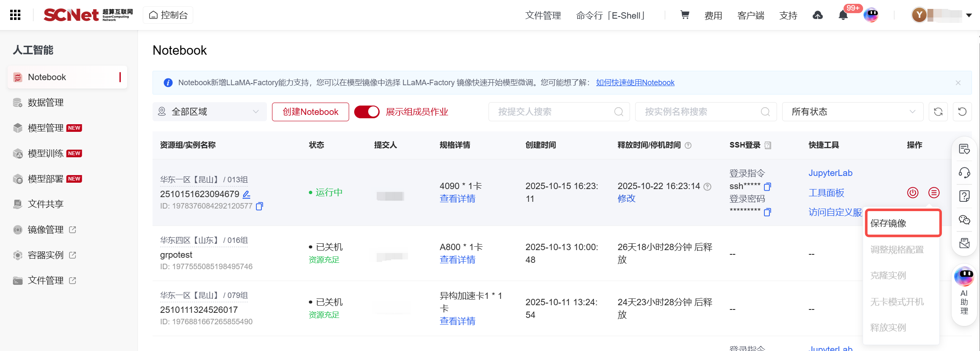Click the cloud upload icon

(817, 16)
